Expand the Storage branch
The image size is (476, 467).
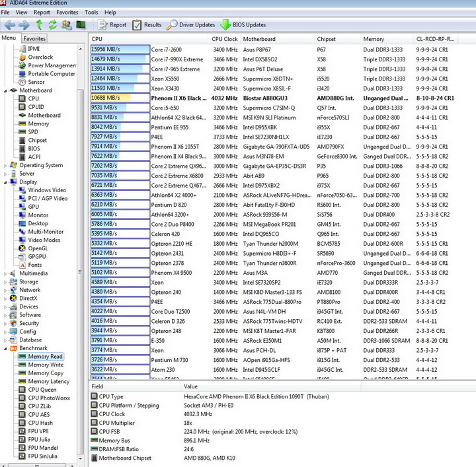pos(5,282)
